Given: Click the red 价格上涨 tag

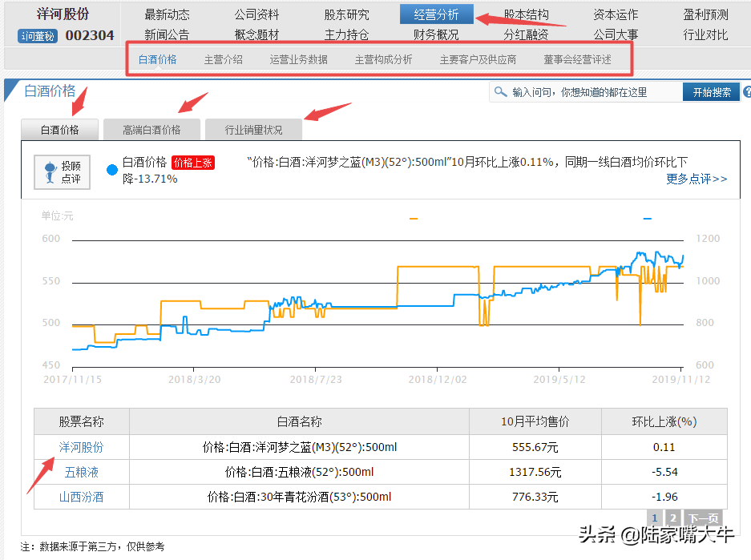Looking at the screenshot, I should 193,163.
